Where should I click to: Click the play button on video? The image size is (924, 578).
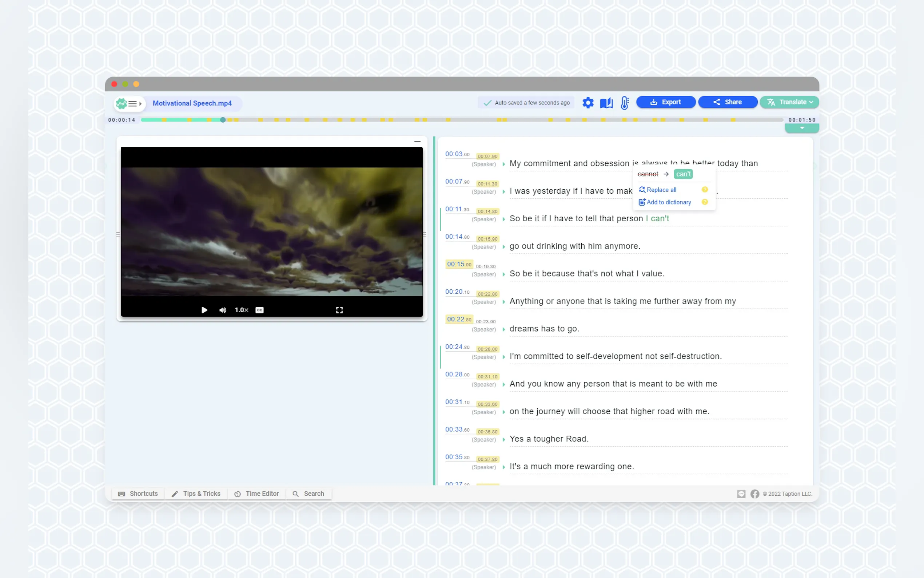click(204, 310)
